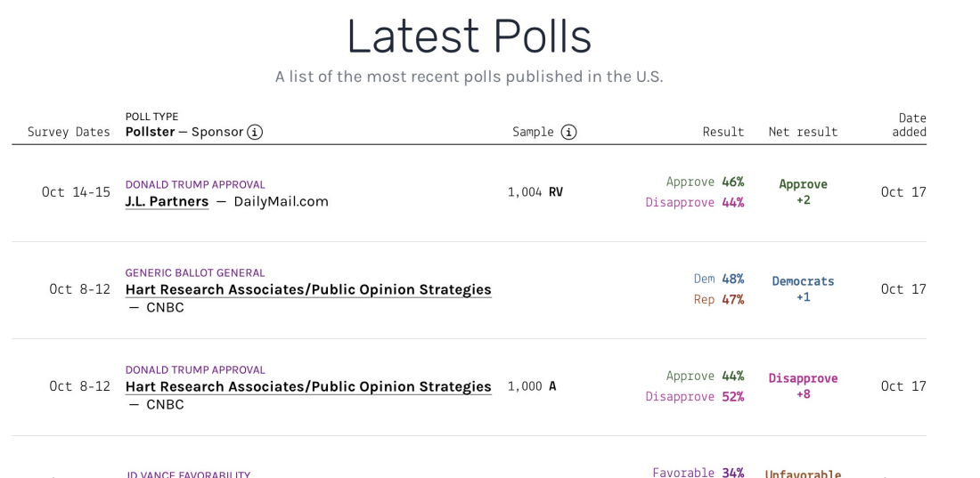Click the Dem 48% result value
The image size is (980, 478).
coord(718,279)
